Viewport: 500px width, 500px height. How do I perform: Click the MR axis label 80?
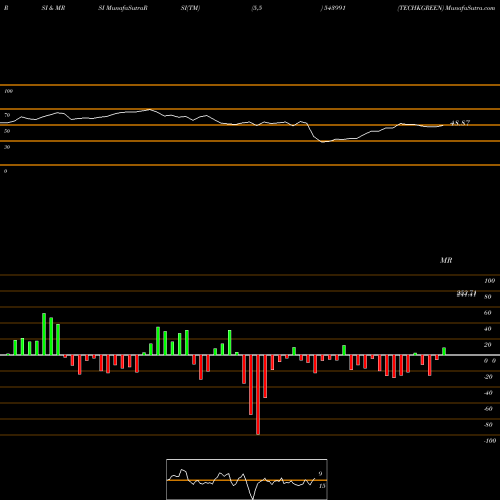pos(488,297)
